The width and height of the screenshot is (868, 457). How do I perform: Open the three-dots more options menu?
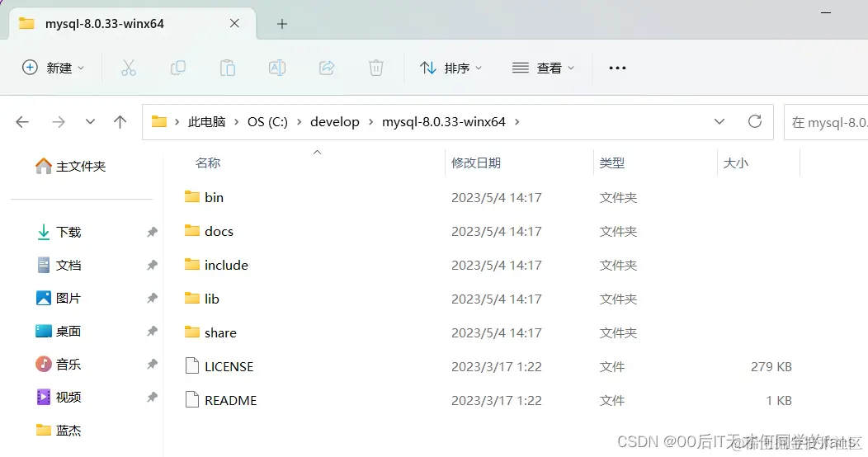617,68
